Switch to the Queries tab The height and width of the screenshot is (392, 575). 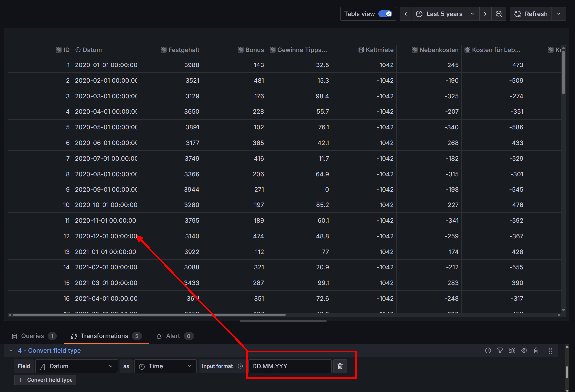click(33, 336)
